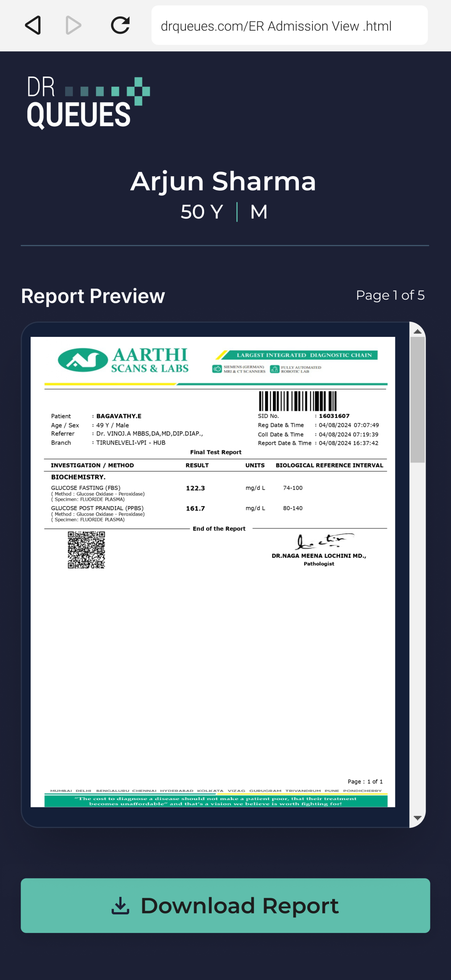451x980 pixels.
Task: Click the 'Report Preview' heading
Action: point(93,296)
